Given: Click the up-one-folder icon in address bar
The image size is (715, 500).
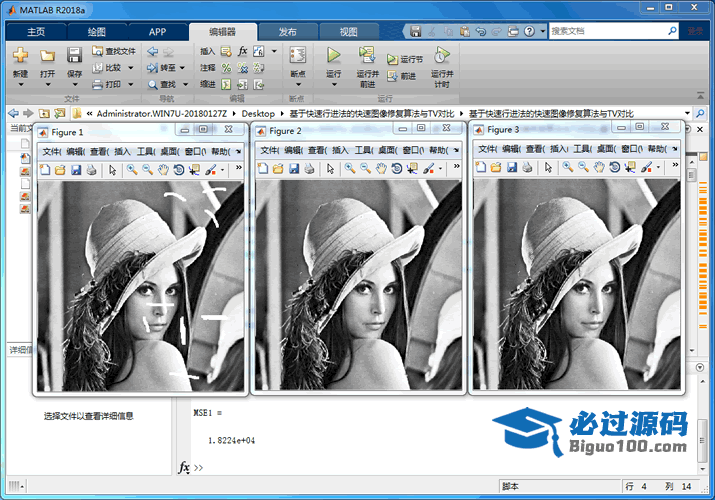Looking at the screenshot, I should point(44,113).
